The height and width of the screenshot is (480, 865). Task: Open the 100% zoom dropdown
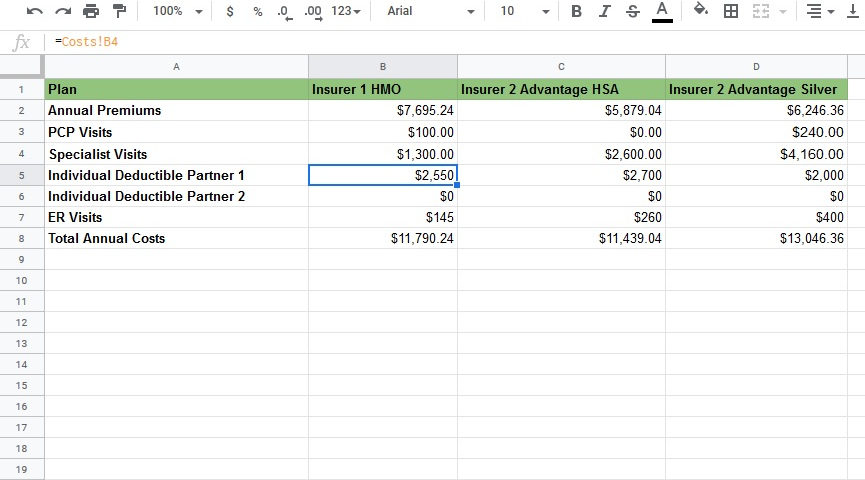(x=178, y=11)
